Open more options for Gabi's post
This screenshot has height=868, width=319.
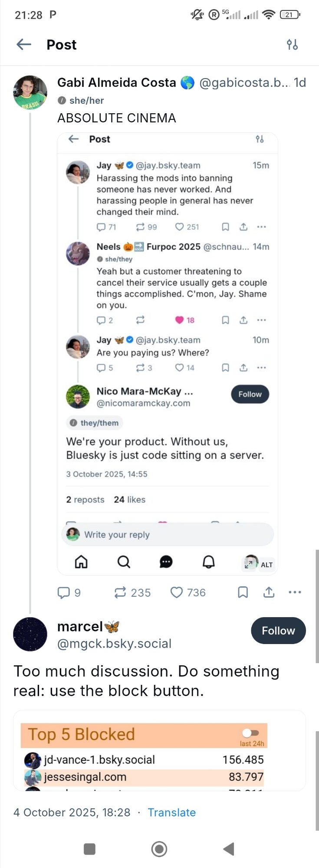click(295, 592)
